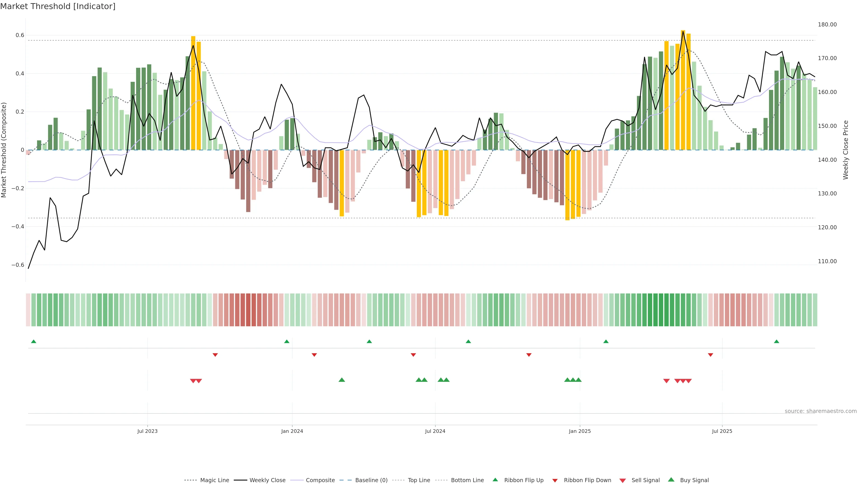Screen dimensions: 868x488
Task: Click the first green ribbon flip up marker
Action: (x=33, y=342)
